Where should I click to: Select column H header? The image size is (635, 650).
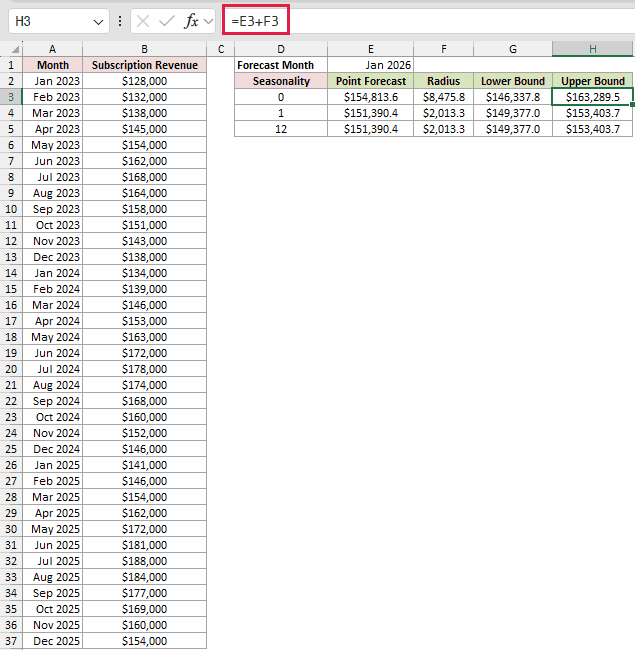tap(593, 49)
